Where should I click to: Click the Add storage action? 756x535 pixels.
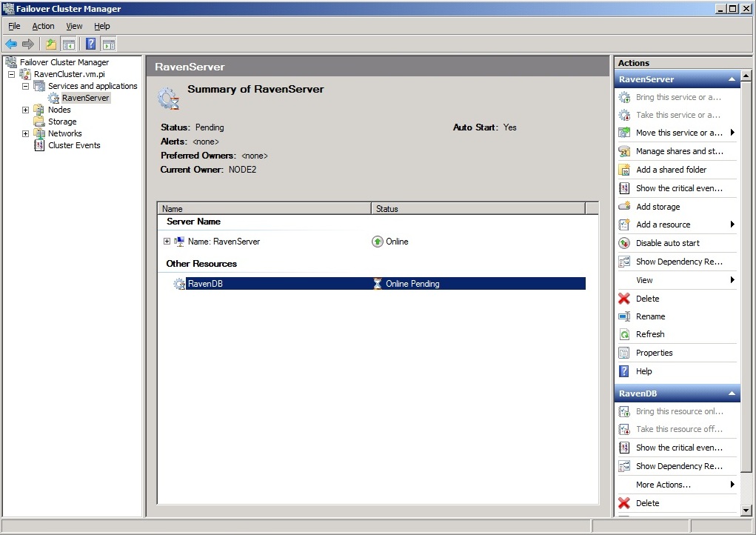[x=658, y=207]
